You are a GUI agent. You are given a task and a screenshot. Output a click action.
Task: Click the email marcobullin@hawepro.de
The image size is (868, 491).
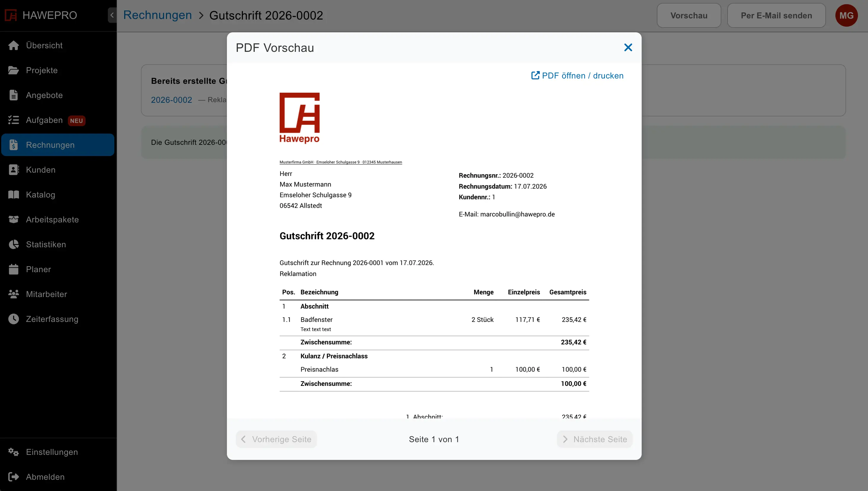click(518, 214)
